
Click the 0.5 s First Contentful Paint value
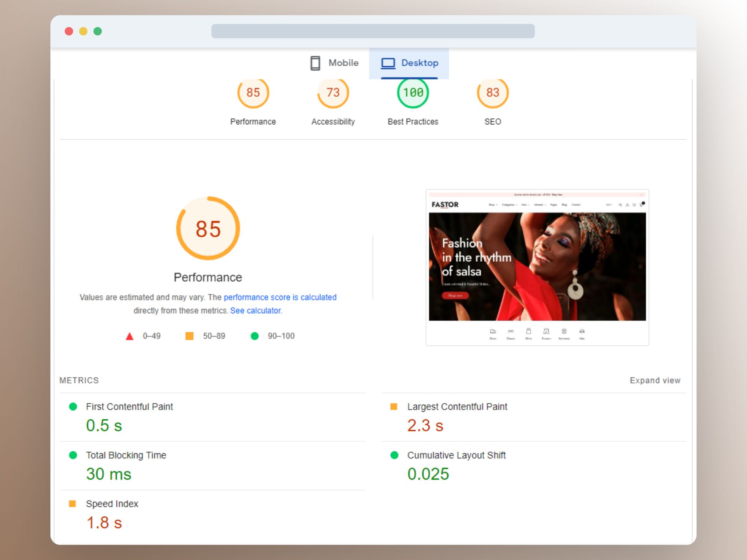pos(104,426)
